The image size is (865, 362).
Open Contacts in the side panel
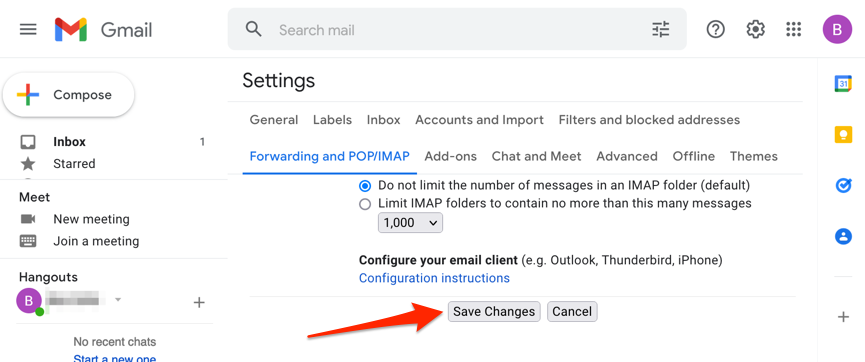click(843, 237)
